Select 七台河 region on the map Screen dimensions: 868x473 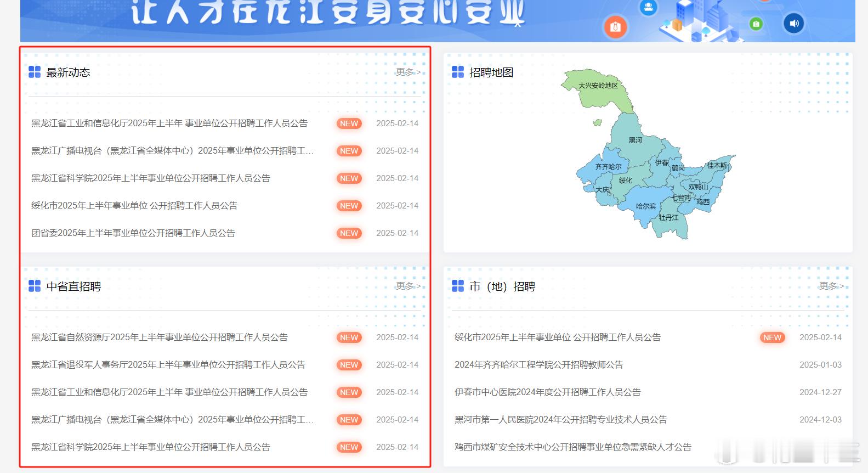pos(682,198)
